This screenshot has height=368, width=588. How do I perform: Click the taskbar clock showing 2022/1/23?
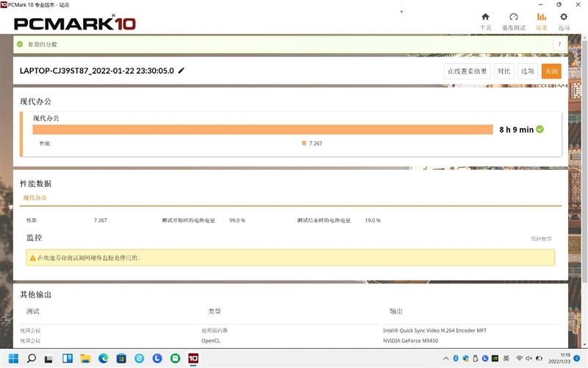point(559,358)
